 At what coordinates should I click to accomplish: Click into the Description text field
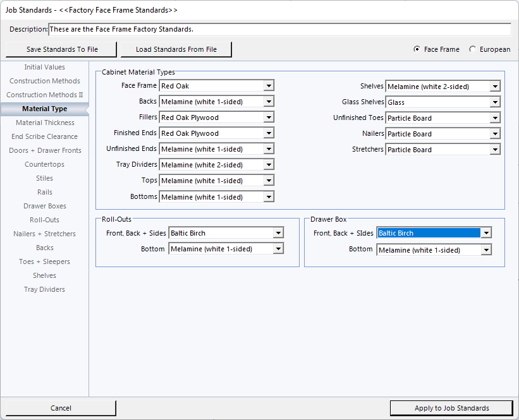(279, 30)
